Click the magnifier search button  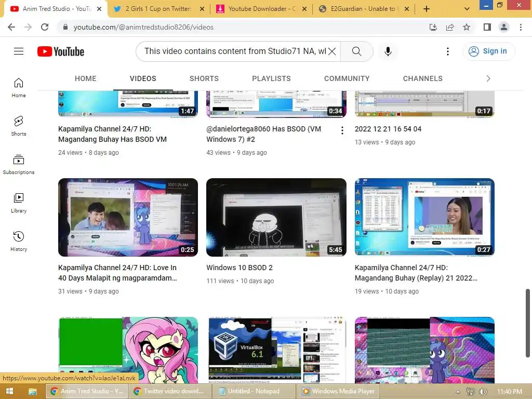tap(356, 51)
